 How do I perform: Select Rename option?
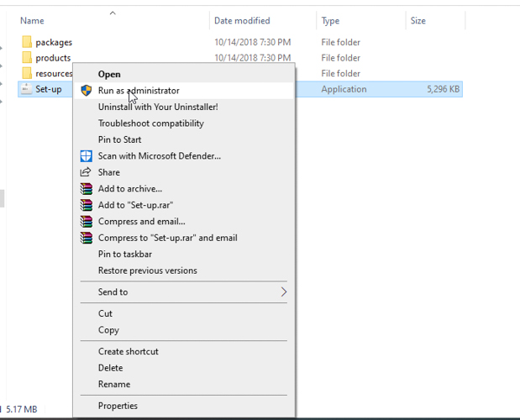click(184, 384)
